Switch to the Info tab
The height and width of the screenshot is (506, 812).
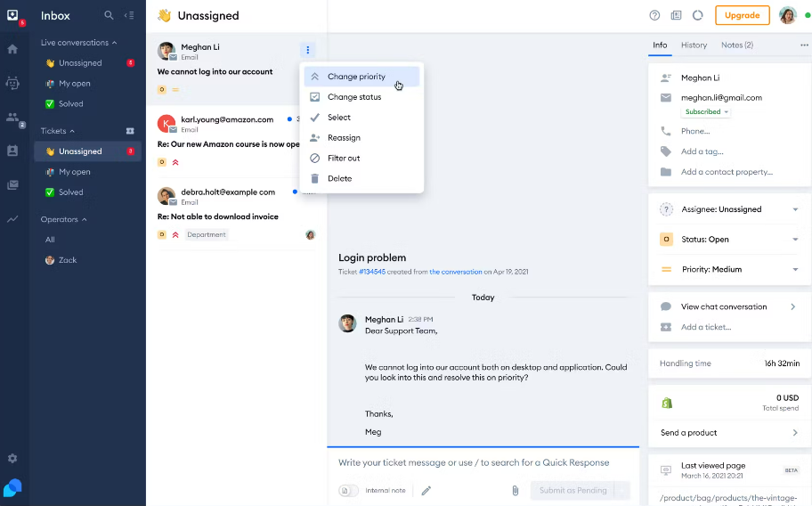click(660, 45)
